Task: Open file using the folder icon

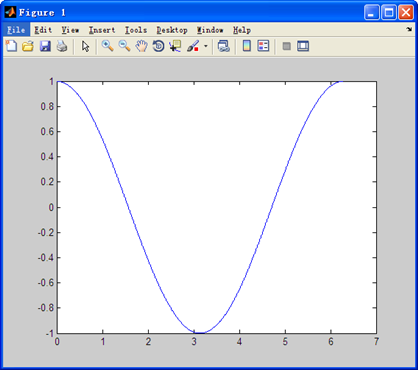Action: 28,46
